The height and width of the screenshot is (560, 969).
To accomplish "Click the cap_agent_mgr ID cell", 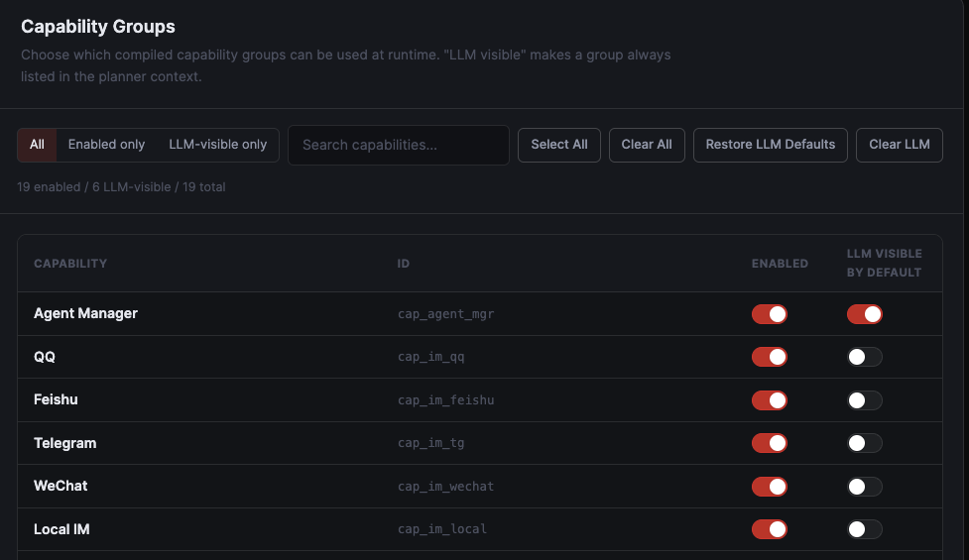I will [x=445, y=314].
